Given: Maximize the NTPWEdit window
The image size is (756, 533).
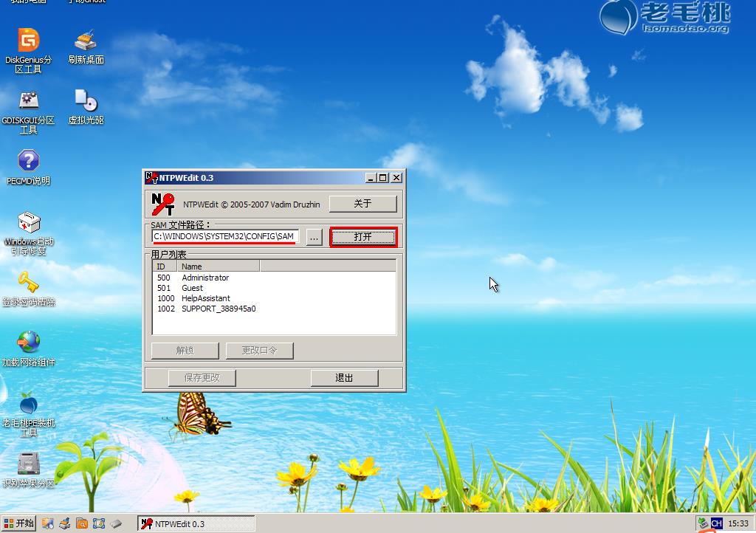Looking at the screenshot, I should 383,178.
